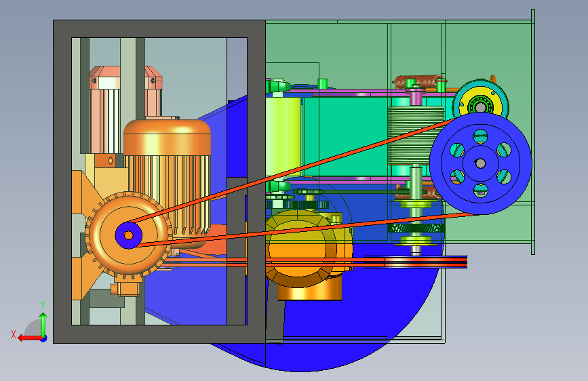
Task: Select the ribbed green coil drum
Action: coord(416,136)
